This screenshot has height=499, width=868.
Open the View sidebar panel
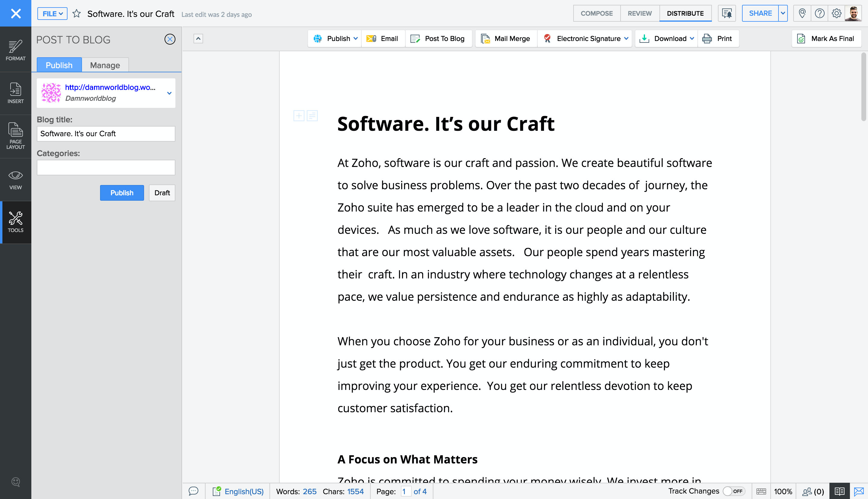click(15, 180)
